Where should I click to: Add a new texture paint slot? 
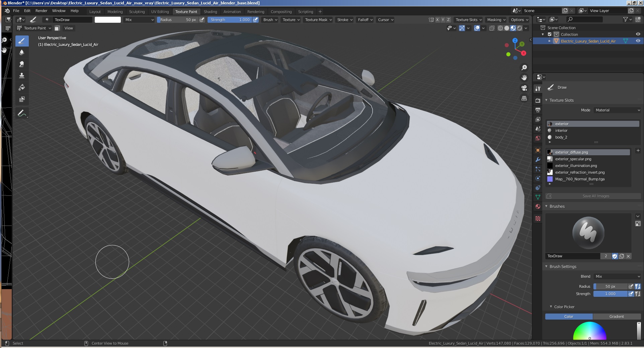[x=638, y=151]
